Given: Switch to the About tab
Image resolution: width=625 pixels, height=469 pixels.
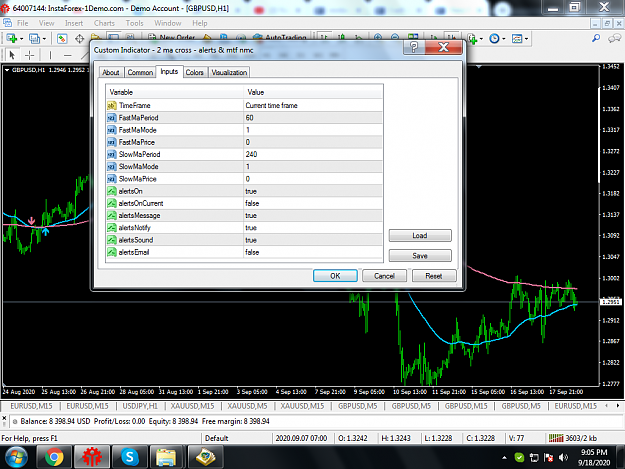Looking at the screenshot, I should [111, 73].
